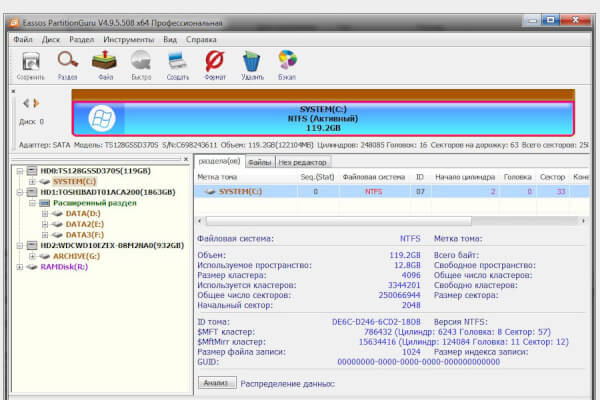Click the table scroll left arrow

[199, 221]
